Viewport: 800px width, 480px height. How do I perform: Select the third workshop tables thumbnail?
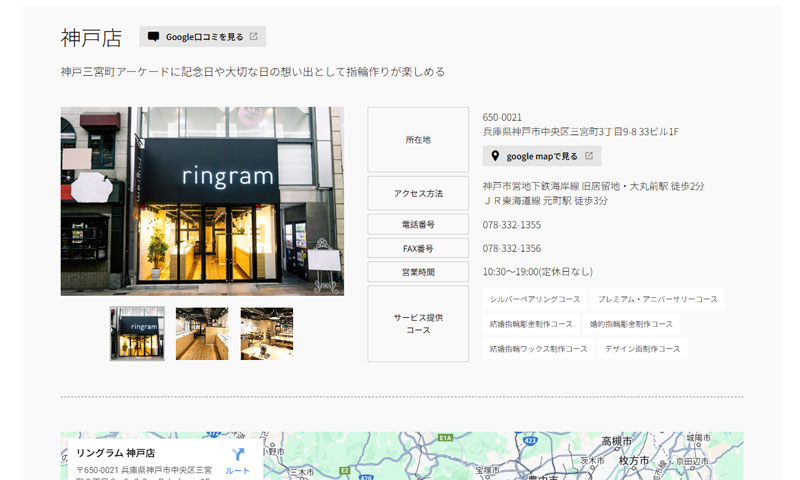(x=267, y=334)
